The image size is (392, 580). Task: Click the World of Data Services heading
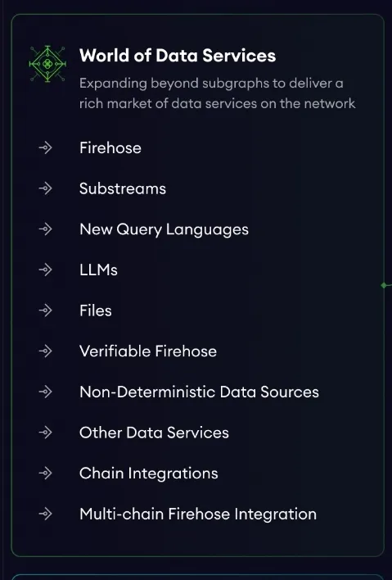pyautogui.click(x=178, y=56)
